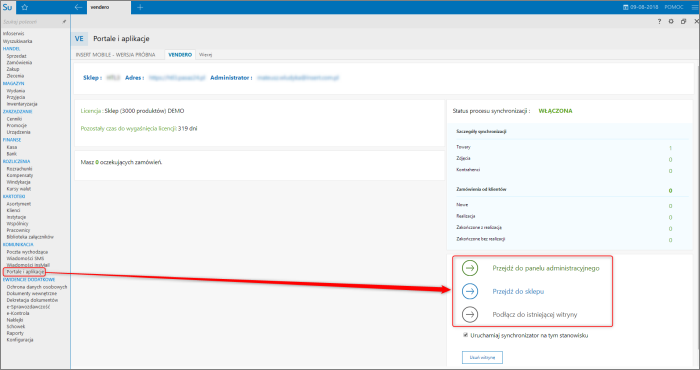Image resolution: width=700 pixels, height=370 pixels.
Task: Click the MAGAZYN section header
Action: click(13, 83)
